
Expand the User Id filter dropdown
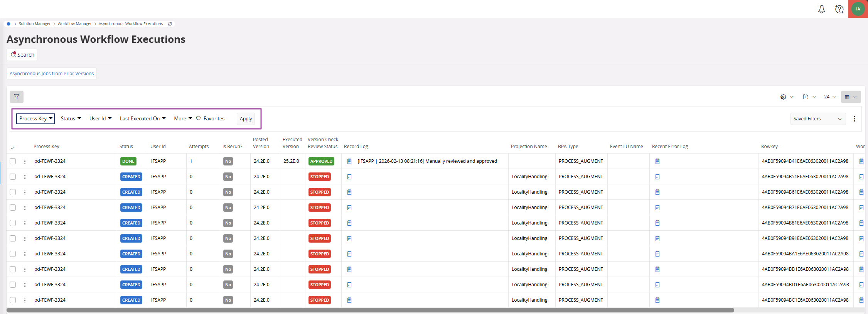tap(100, 119)
